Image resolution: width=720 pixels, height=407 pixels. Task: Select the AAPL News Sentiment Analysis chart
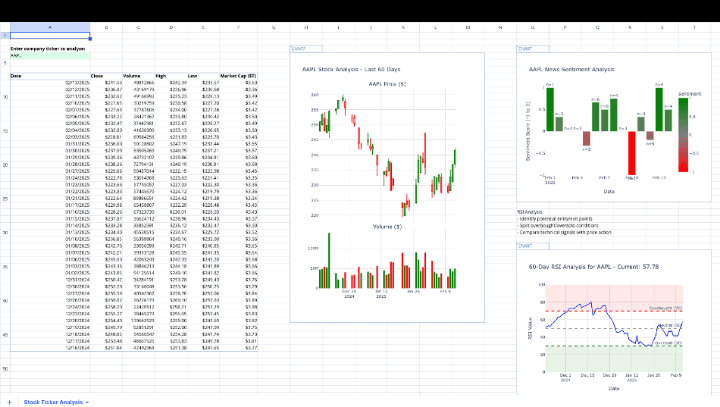coord(614,127)
